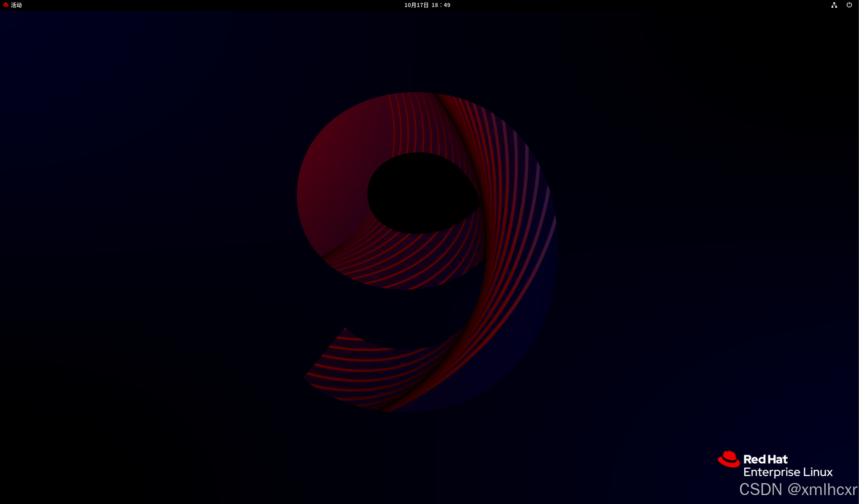The width and height of the screenshot is (859, 504).
Task: Open the power icon system menu
Action: point(849,5)
